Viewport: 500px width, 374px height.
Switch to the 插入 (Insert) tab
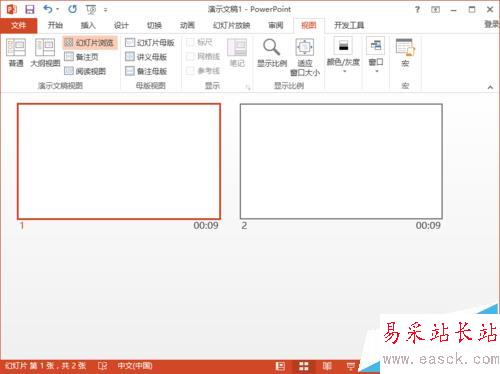click(88, 25)
